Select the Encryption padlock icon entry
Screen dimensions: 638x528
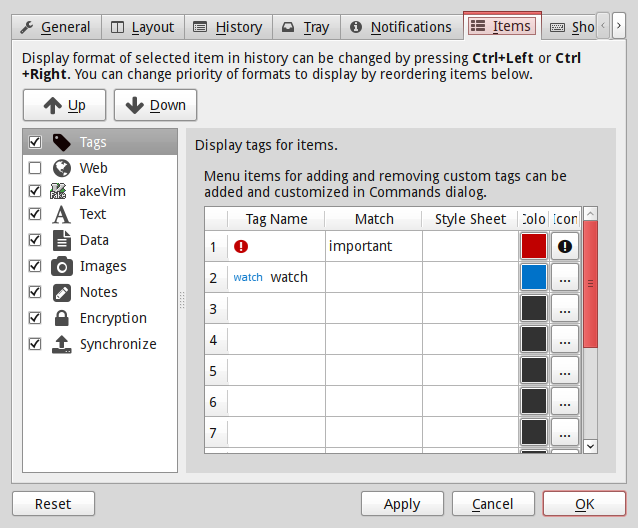click(62, 318)
